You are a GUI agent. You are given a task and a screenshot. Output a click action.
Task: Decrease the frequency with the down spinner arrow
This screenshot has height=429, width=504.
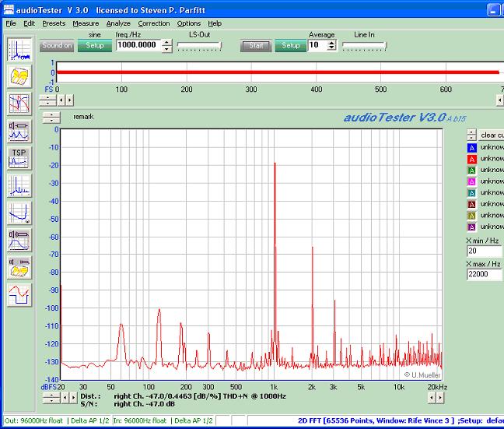coord(166,48)
